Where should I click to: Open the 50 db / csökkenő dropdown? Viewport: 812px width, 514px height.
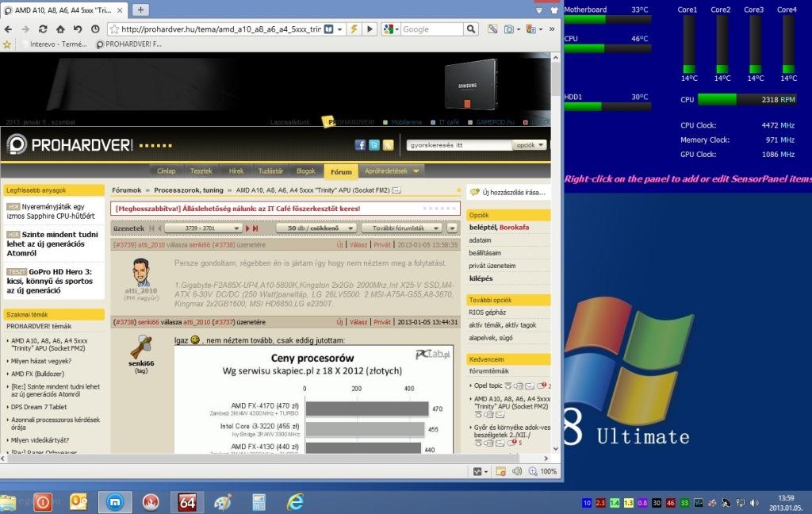coord(316,228)
